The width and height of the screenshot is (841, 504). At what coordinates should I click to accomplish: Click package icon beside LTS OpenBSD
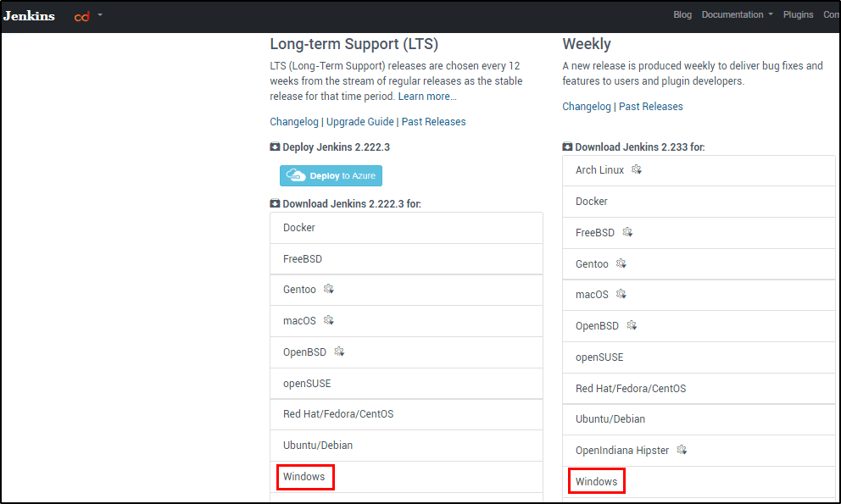point(339,352)
